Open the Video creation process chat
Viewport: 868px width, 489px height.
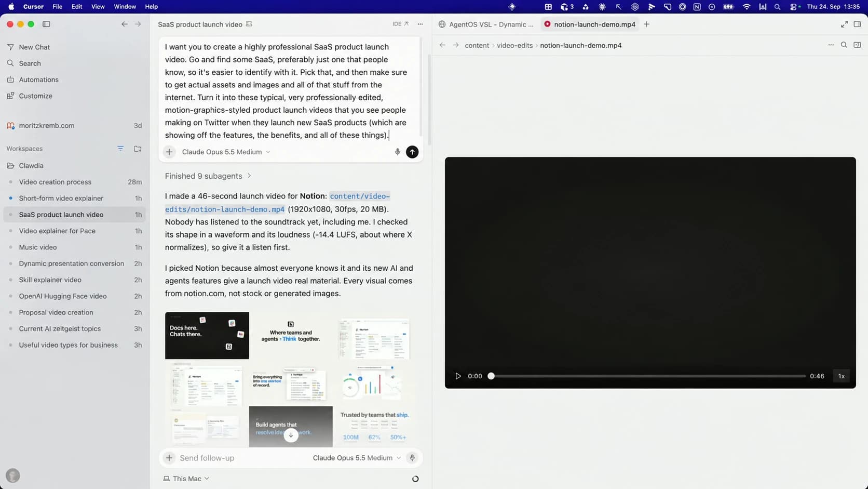(x=75, y=182)
